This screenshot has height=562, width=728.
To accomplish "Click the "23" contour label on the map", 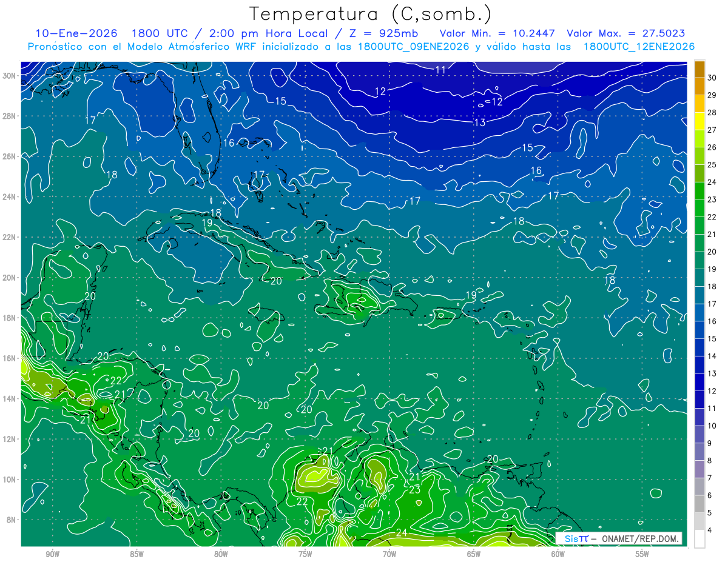I will tap(414, 490).
